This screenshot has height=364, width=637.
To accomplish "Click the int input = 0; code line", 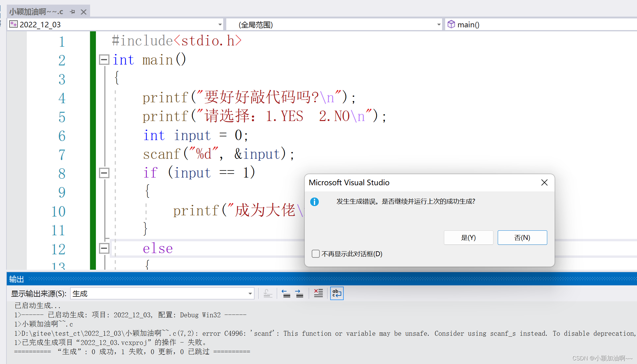I will click(x=196, y=135).
